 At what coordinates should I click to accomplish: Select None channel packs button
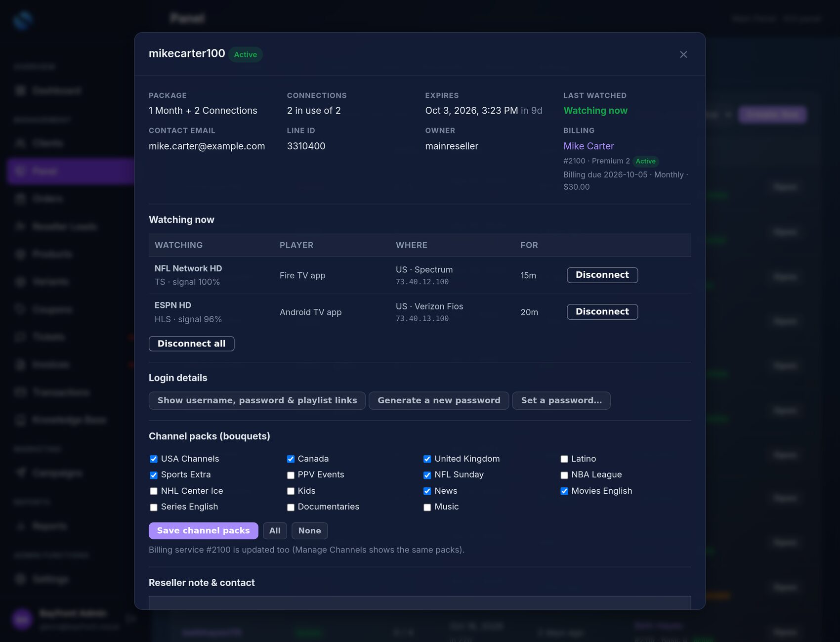[x=309, y=531]
